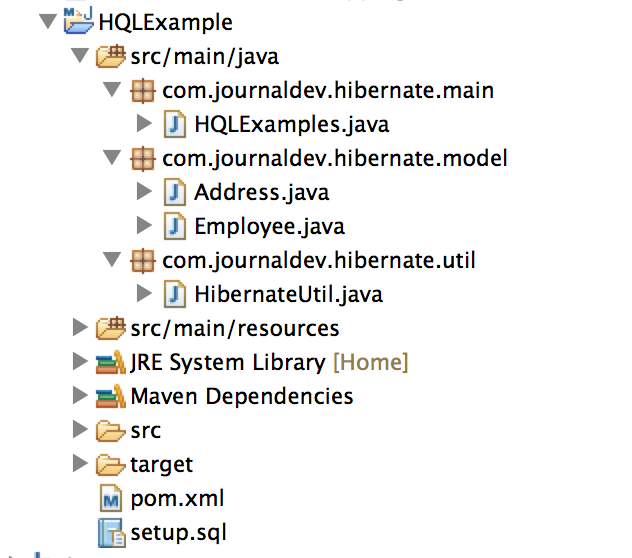Collapse the com.journaldev.hibernate.model package
Screen dimensions: 632x558
click(112, 158)
